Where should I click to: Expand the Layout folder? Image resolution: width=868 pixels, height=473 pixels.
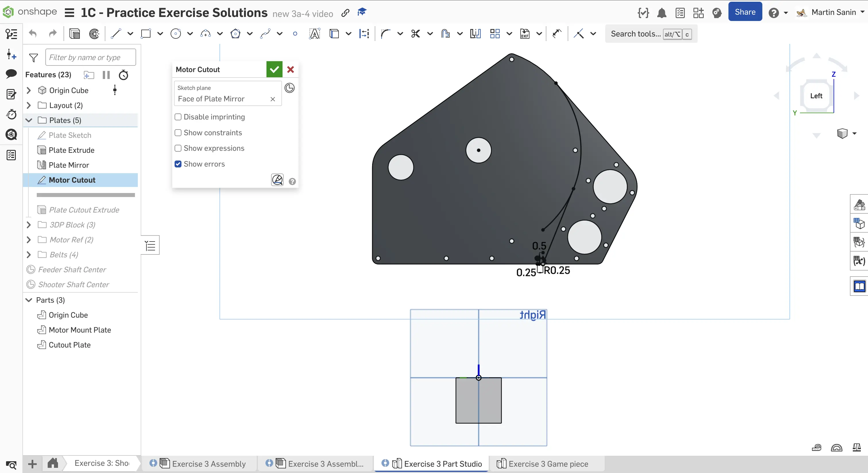(29, 105)
